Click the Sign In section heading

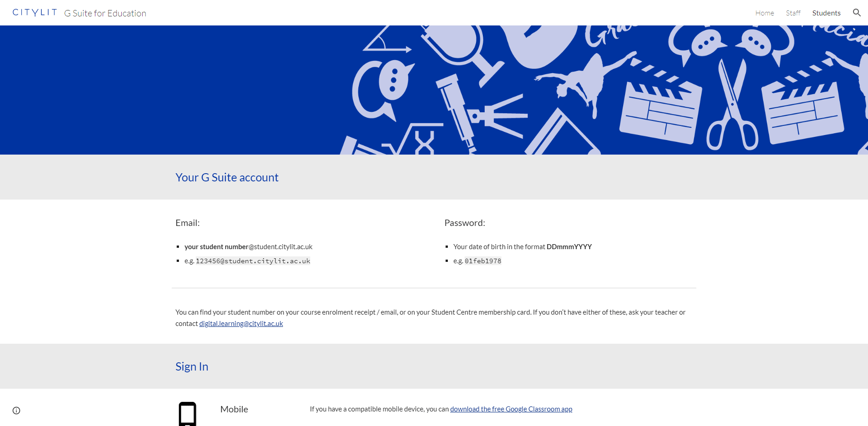click(192, 366)
